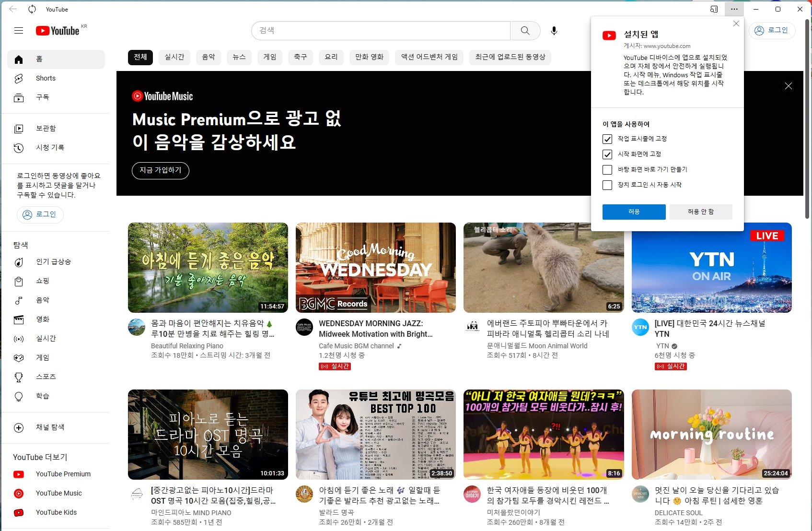Open Gaming (게임) in the explore sidebar
812x531 pixels.
click(56, 358)
